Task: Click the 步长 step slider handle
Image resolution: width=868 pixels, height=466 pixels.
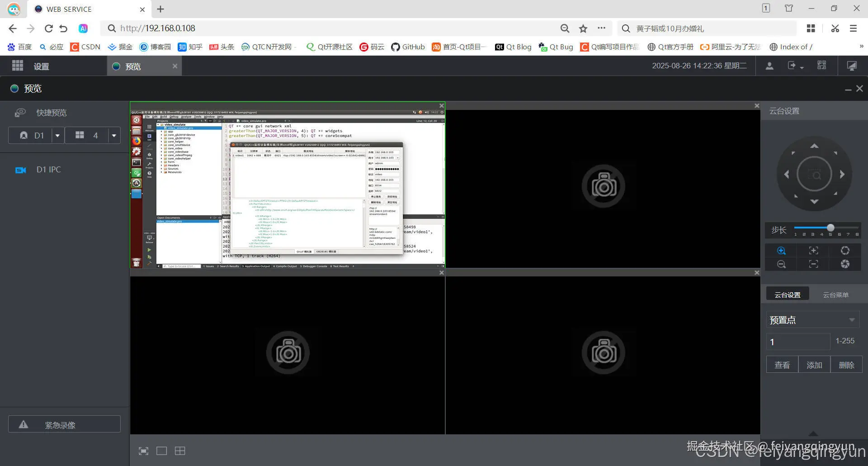Action: pos(830,228)
